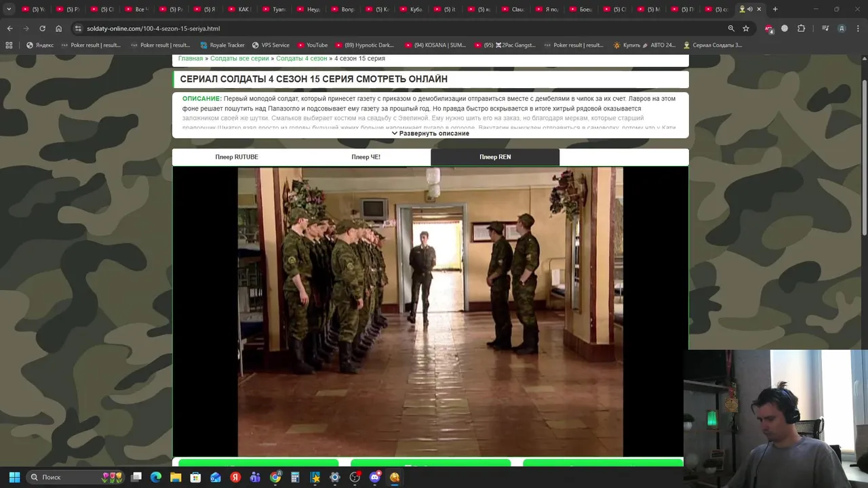Open a new browser tab with plus

tap(775, 9)
